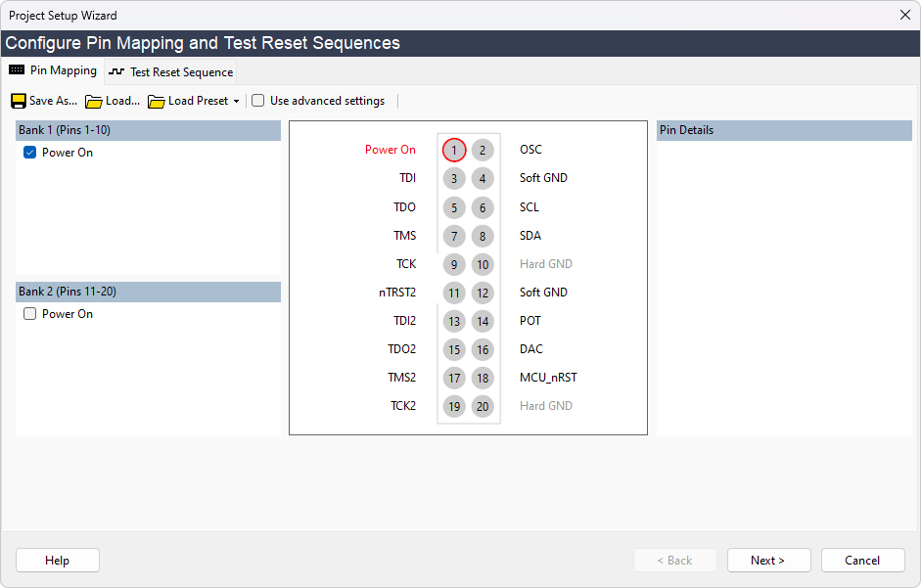The width and height of the screenshot is (921, 588).
Task: Open the Load Preset dropdown arrow
Action: (x=236, y=102)
